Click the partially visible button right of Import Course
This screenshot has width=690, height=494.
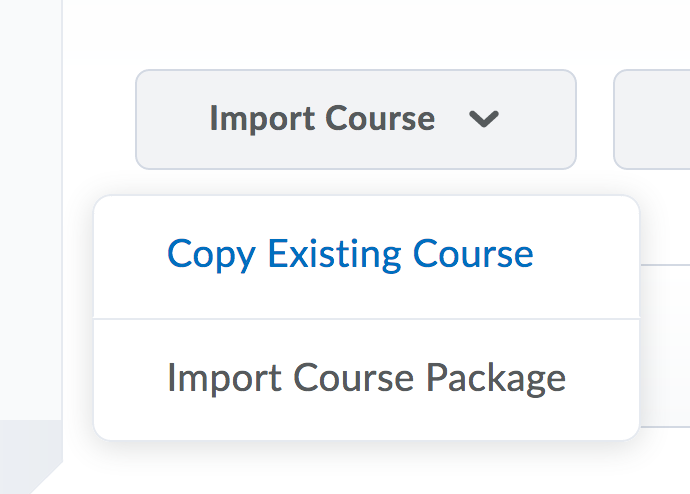point(652,119)
